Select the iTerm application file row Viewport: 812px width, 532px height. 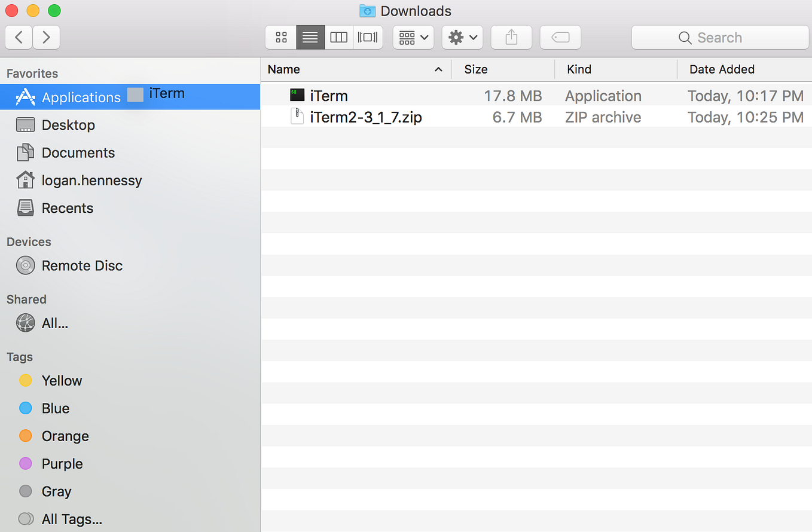point(536,96)
